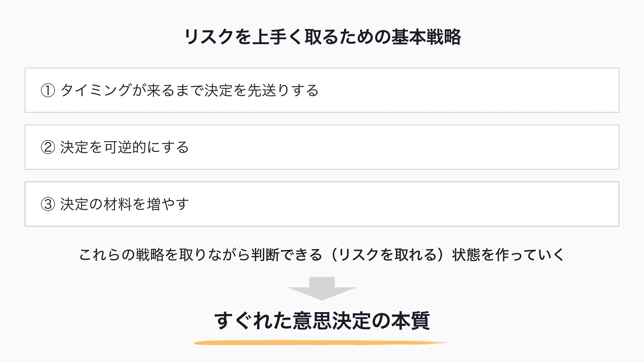Select the text 決定を可逆的にする
This screenshot has height=362, width=644.
click(x=124, y=147)
